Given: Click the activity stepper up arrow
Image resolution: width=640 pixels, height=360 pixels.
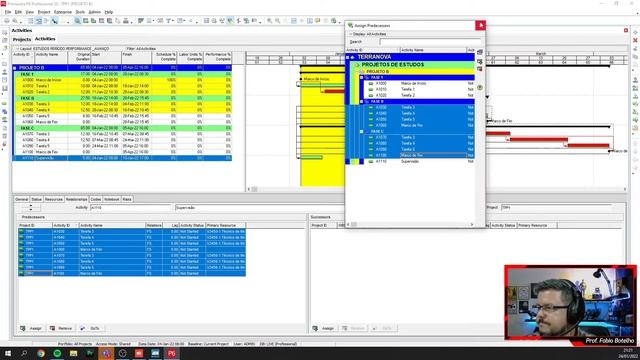Looking at the screenshot, I should coord(31,206).
